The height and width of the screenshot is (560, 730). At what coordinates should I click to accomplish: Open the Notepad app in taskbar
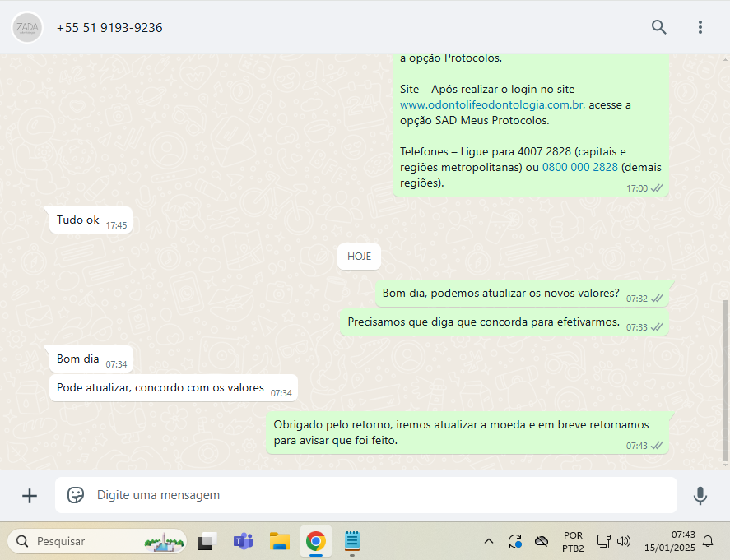click(x=352, y=541)
